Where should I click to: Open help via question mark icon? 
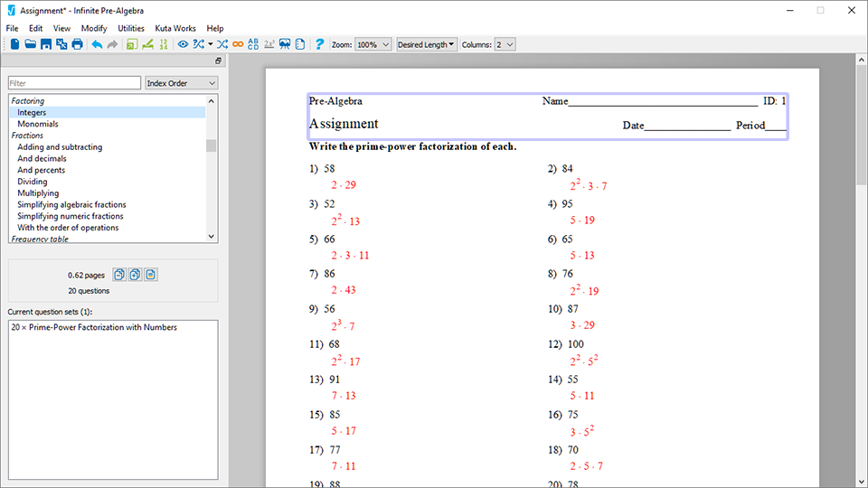(319, 44)
